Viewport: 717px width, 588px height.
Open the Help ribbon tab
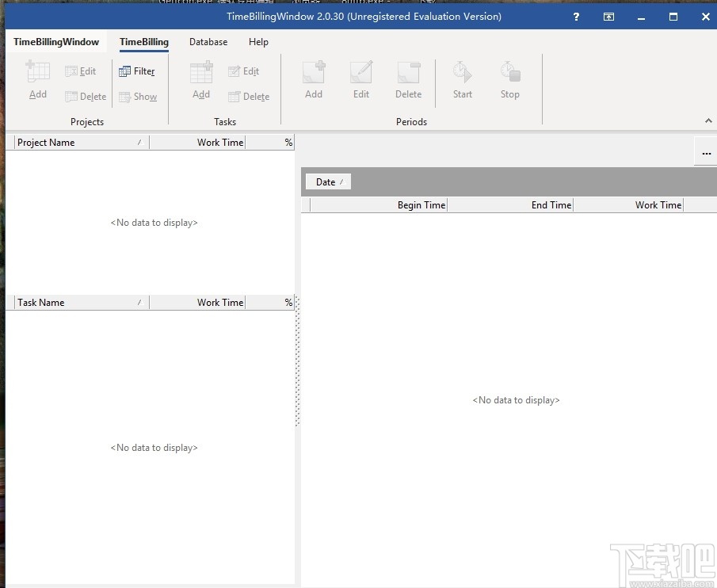(258, 42)
